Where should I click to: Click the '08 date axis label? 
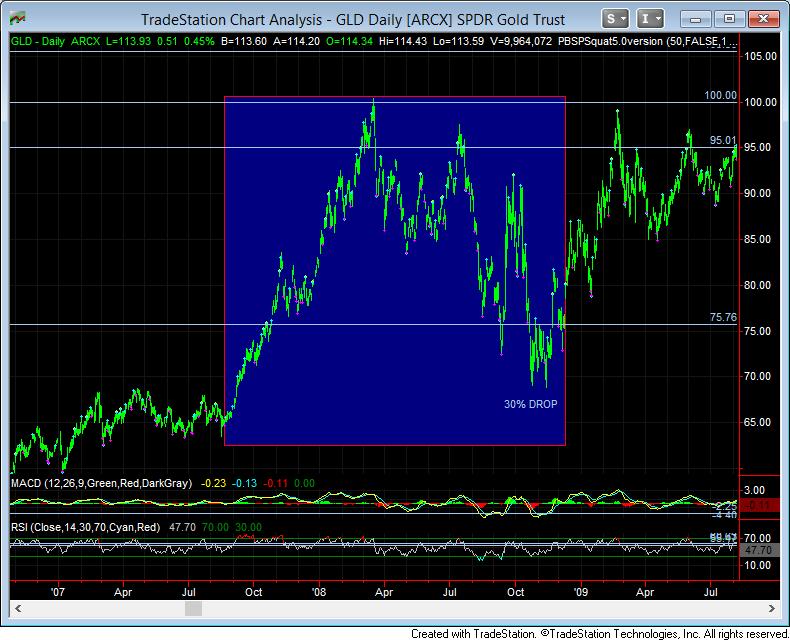click(318, 592)
